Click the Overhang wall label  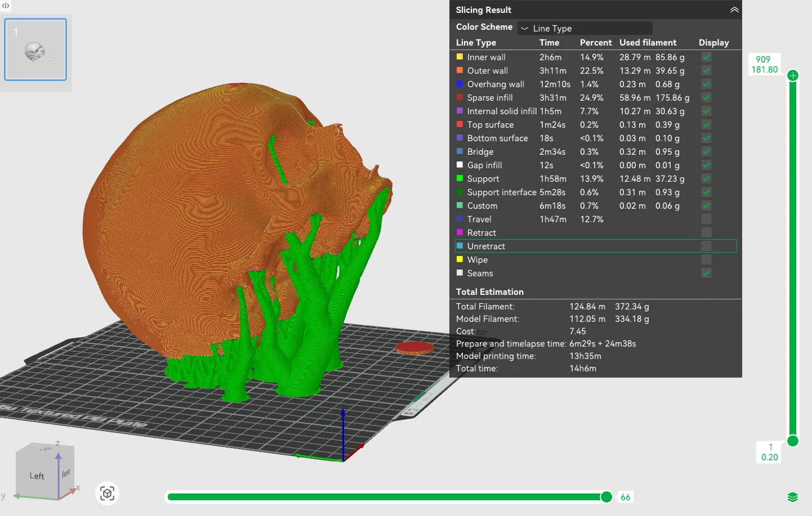(496, 84)
